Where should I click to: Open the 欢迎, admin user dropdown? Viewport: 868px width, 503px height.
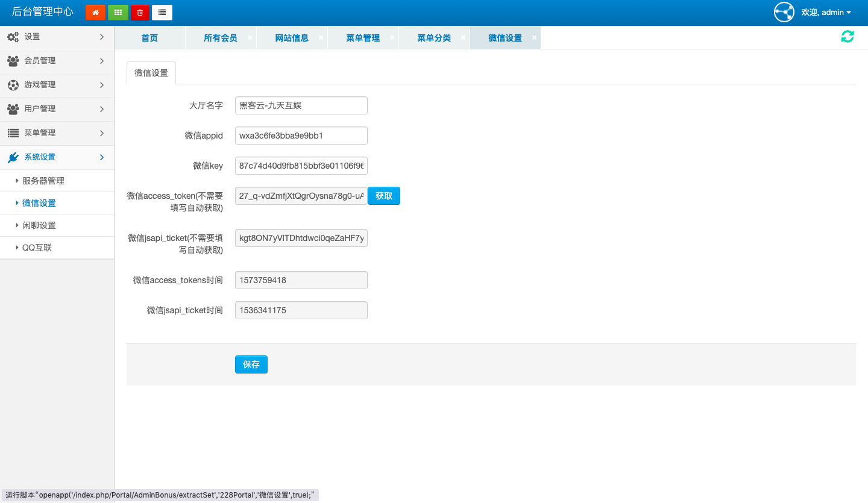826,13
